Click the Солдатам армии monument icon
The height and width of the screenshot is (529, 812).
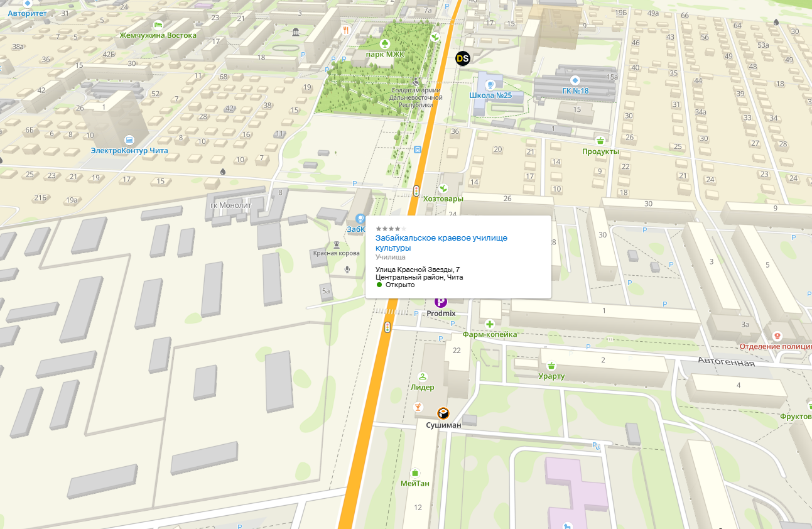[x=415, y=82]
